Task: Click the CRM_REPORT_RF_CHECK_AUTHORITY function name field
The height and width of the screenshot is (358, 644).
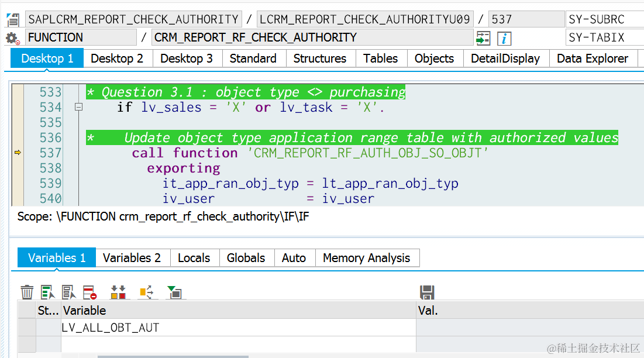Action: (312, 37)
